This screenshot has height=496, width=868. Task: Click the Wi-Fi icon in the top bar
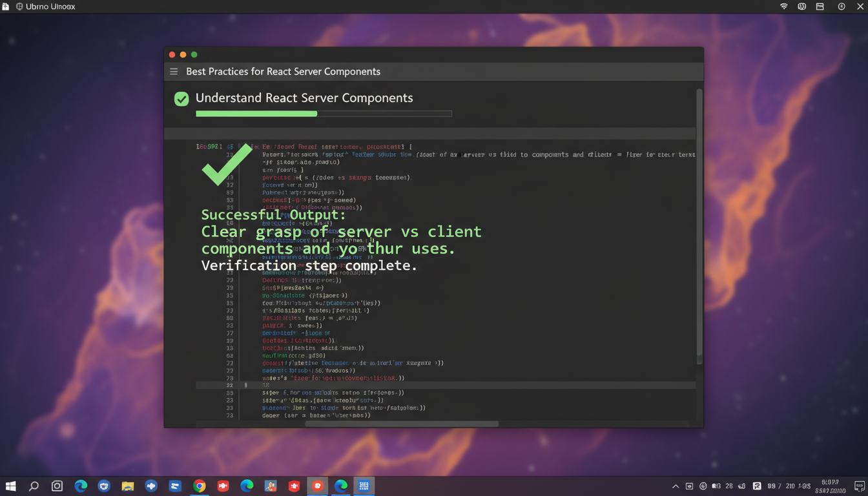(x=784, y=6)
